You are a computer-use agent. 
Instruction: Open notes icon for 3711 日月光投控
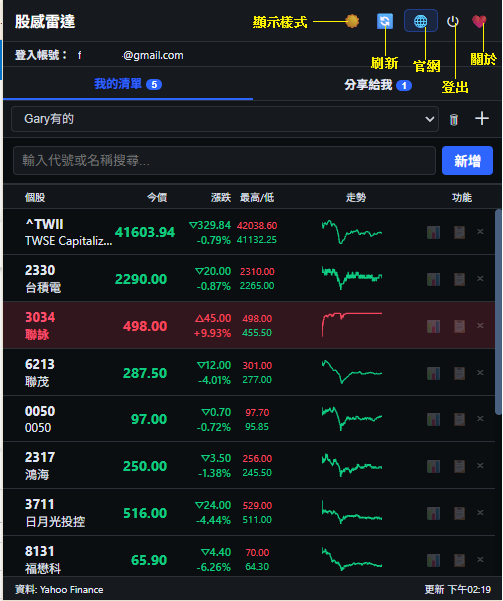click(459, 513)
